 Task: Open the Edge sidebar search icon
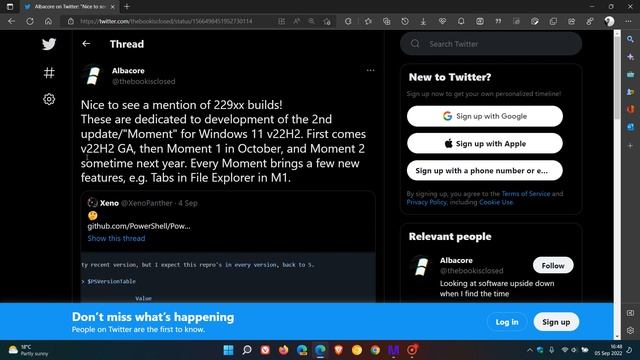tap(631, 39)
